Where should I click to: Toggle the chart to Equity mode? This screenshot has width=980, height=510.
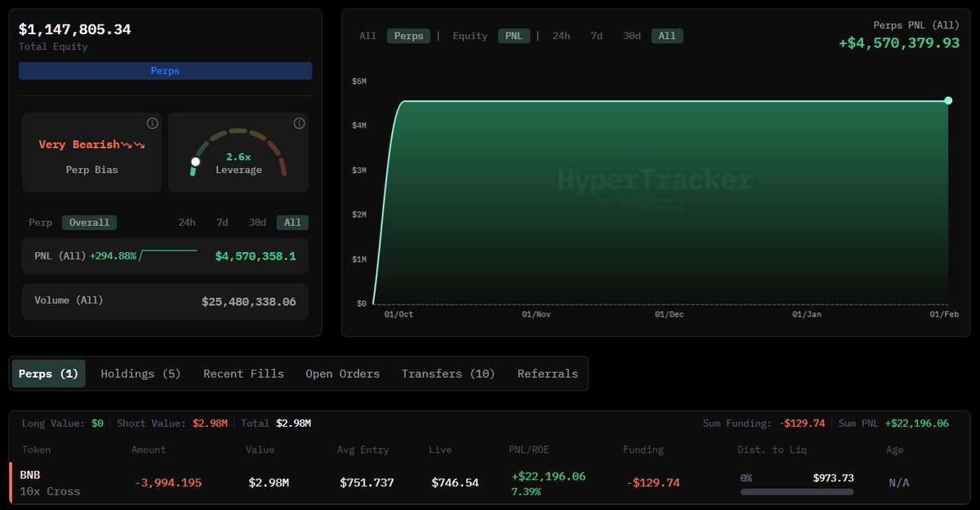[470, 36]
